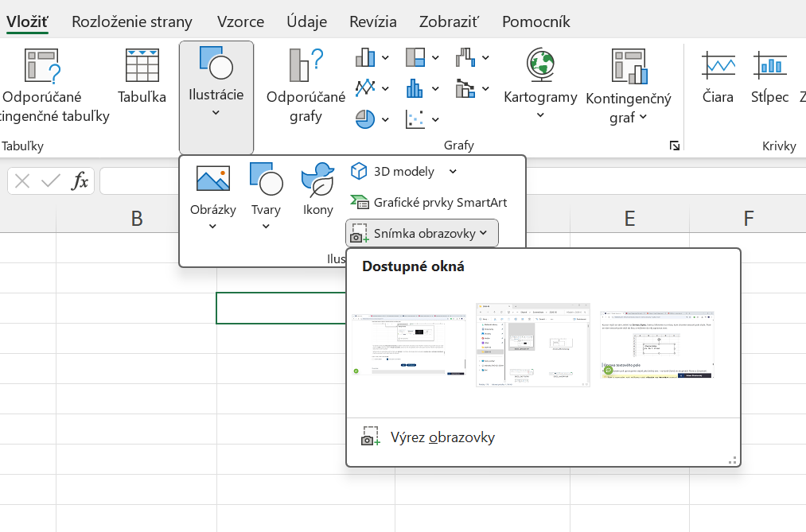This screenshot has width=806, height=532.
Task: Open the Zobraziť tab
Action: click(449, 21)
